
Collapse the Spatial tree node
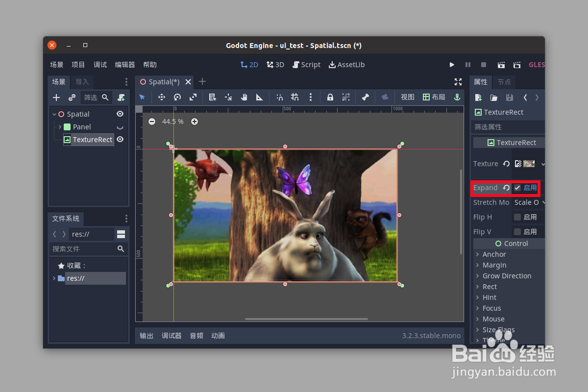[54, 114]
